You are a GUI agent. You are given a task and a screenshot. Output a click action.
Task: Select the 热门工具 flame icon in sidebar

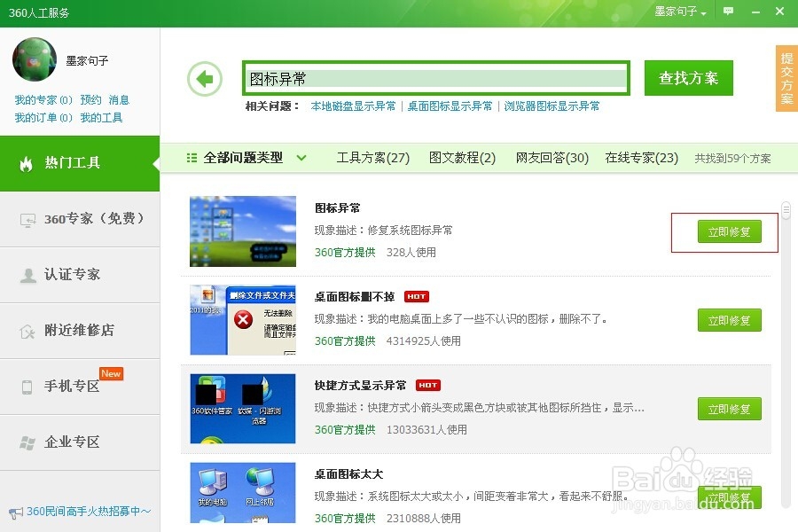[27, 164]
